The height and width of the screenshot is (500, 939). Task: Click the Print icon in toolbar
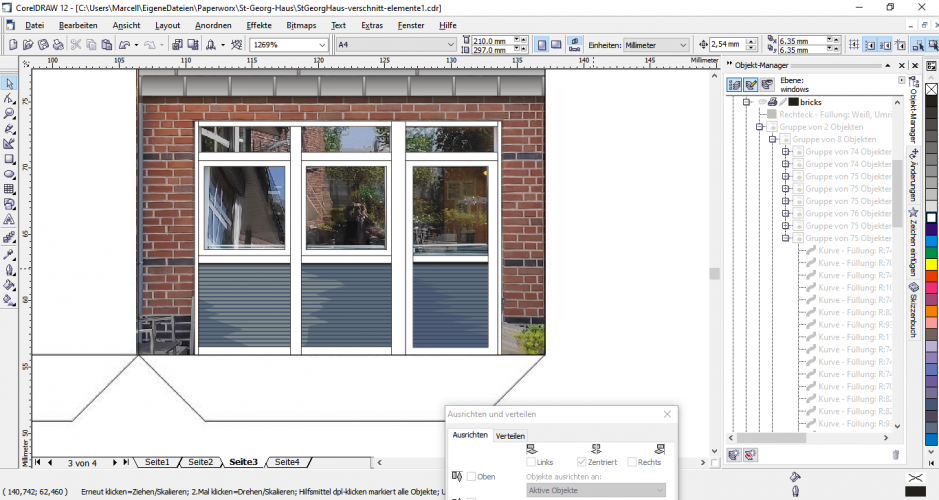58,45
